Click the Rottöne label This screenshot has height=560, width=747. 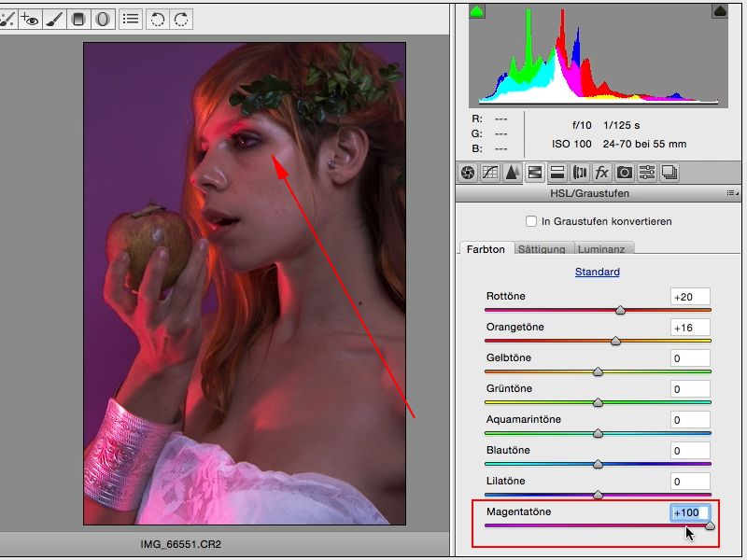pos(505,296)
